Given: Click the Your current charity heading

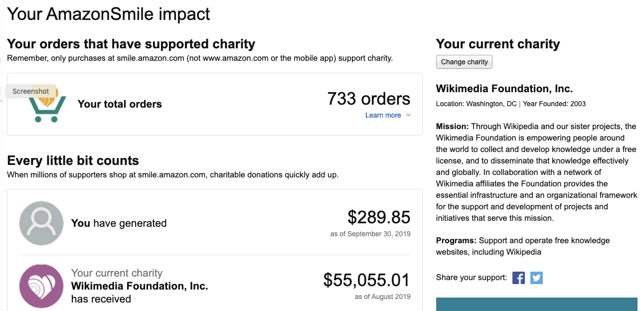Looking at the screenshot, I should [x=498, y=44].
